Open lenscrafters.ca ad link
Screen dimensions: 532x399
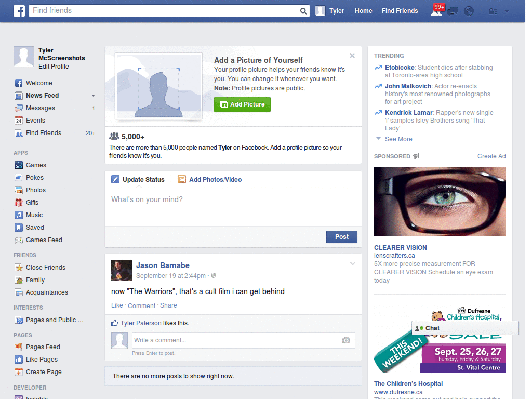[x=394, y=256]
